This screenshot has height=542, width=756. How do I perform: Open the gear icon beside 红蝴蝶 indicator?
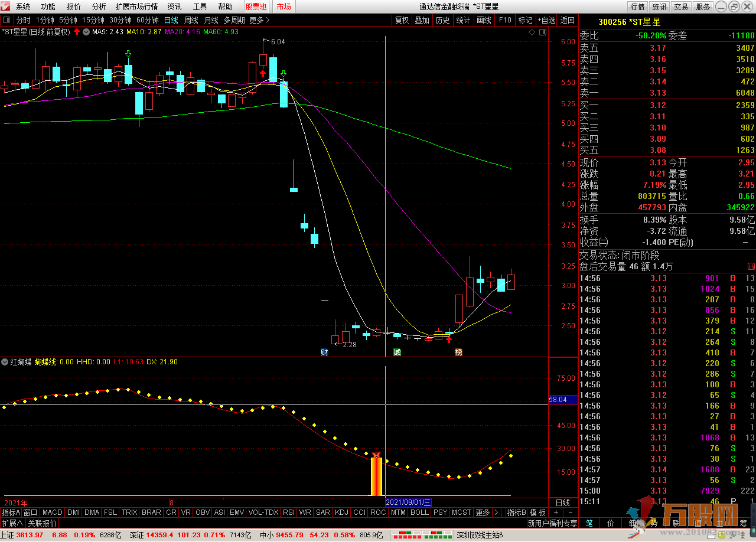[5, 362]
